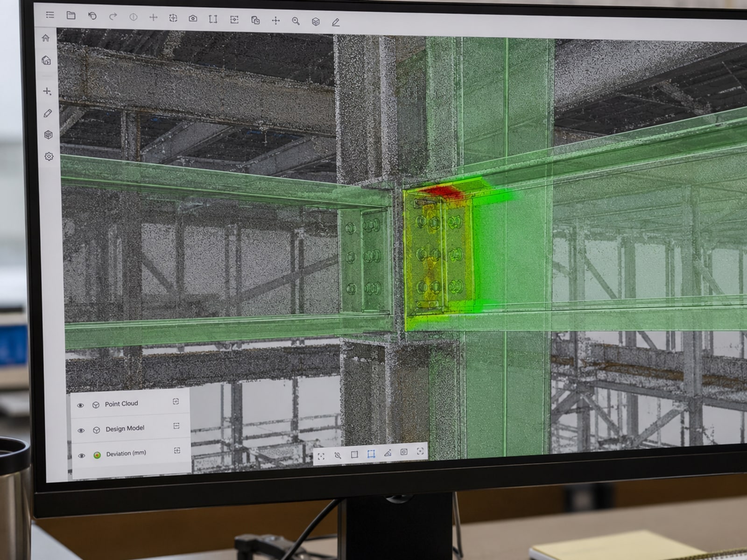747x560 pixels.
Task: Select the dashed-box target tool in top toolbar
Action: tap(173, 18)
